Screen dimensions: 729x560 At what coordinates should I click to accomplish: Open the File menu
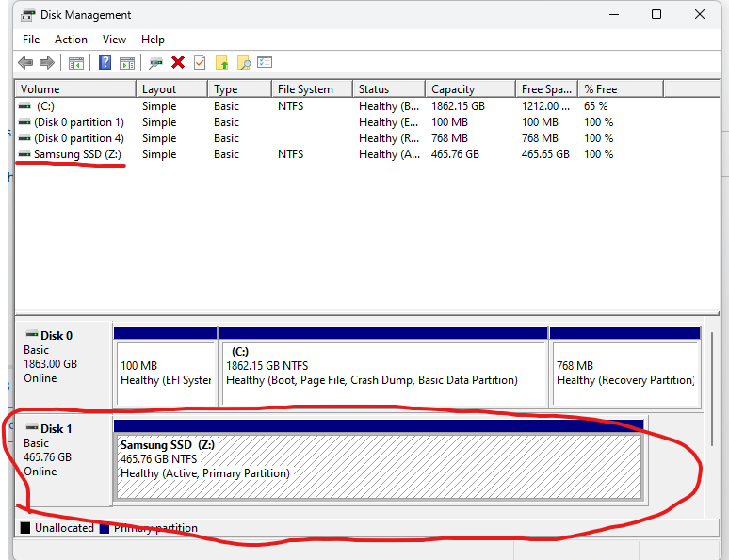click(31, 40)
